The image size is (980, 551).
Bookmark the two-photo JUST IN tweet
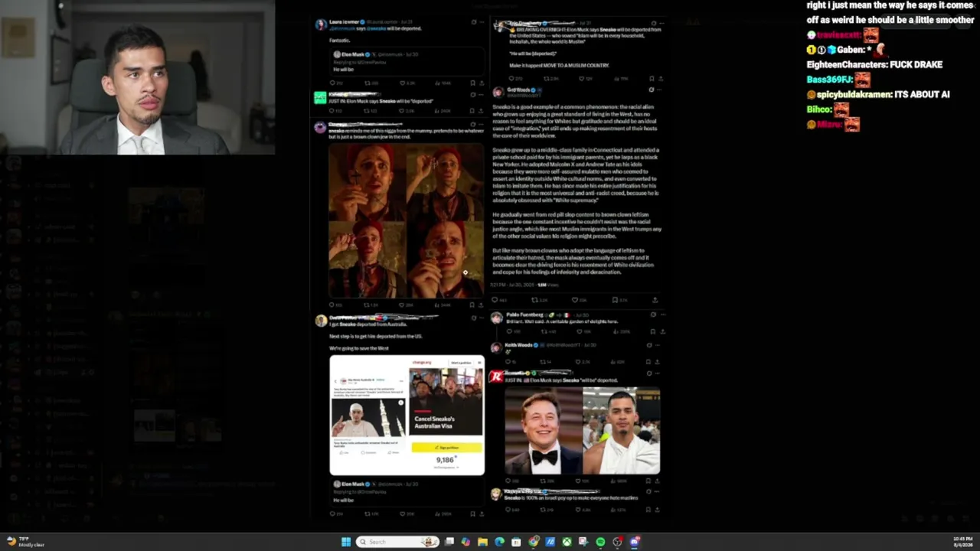(x=648, y=481)
